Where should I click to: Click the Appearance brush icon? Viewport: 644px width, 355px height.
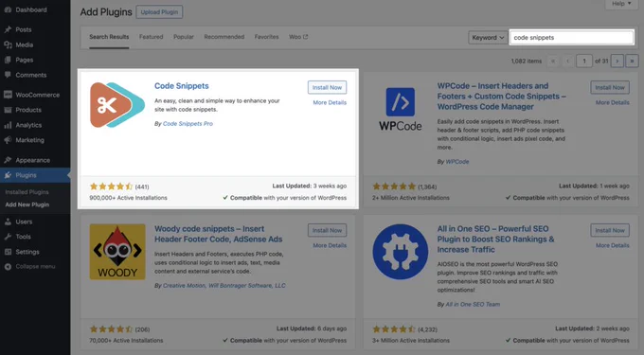(x=8, y=160)
